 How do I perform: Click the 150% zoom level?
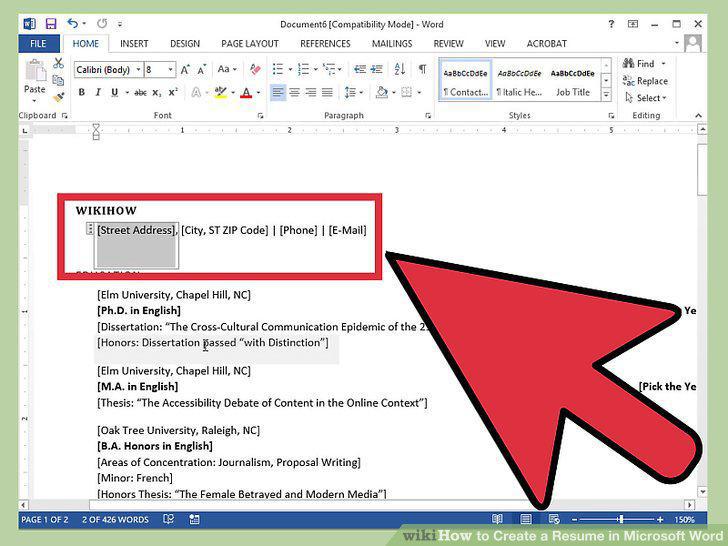point(684,519)
